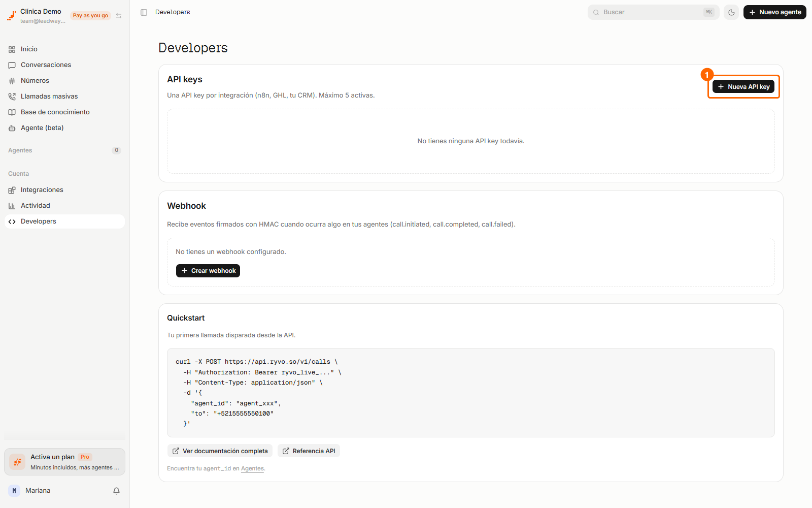
Task: Click the external-link icon on Referencia API
Action: point(286,451)
